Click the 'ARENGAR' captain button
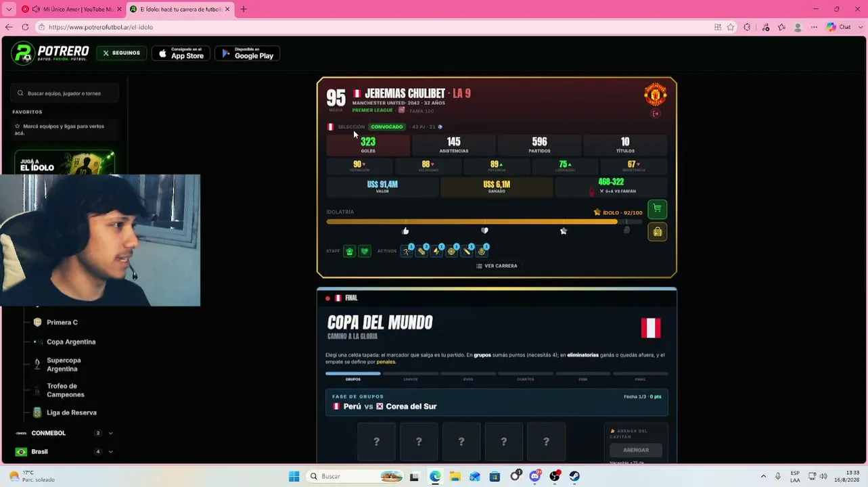The width and height of the screenshot is (868, 487). click(x=635, y=450)
